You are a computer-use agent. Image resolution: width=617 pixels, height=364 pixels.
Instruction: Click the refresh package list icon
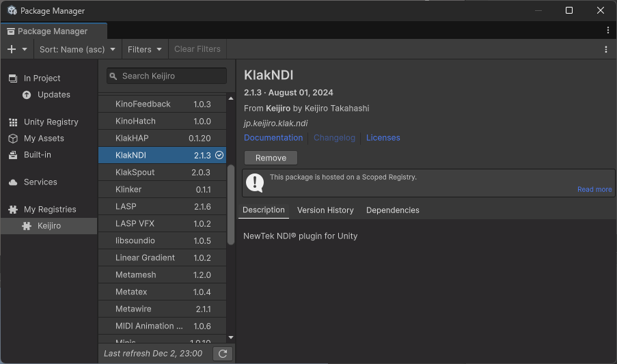pyautogui.click(x=223, y=353)
